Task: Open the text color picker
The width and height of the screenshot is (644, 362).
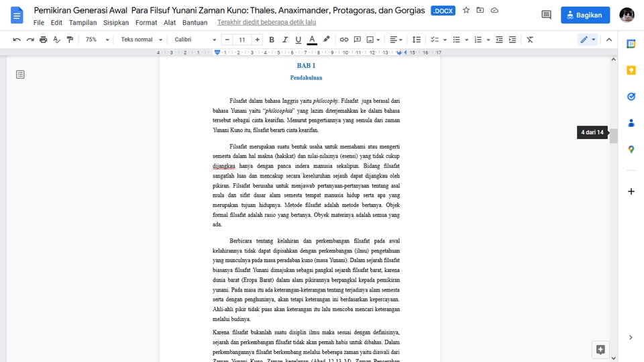Action: [312, 40]
